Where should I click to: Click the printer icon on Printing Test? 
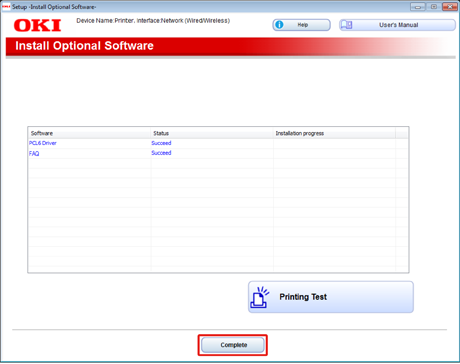pyautogui.click(x=260, y=297)
